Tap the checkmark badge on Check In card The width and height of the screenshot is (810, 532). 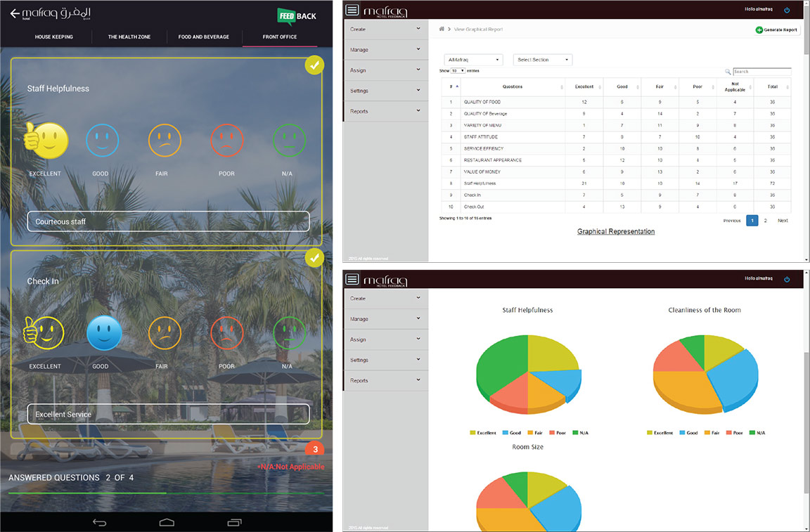click(314, 258)
